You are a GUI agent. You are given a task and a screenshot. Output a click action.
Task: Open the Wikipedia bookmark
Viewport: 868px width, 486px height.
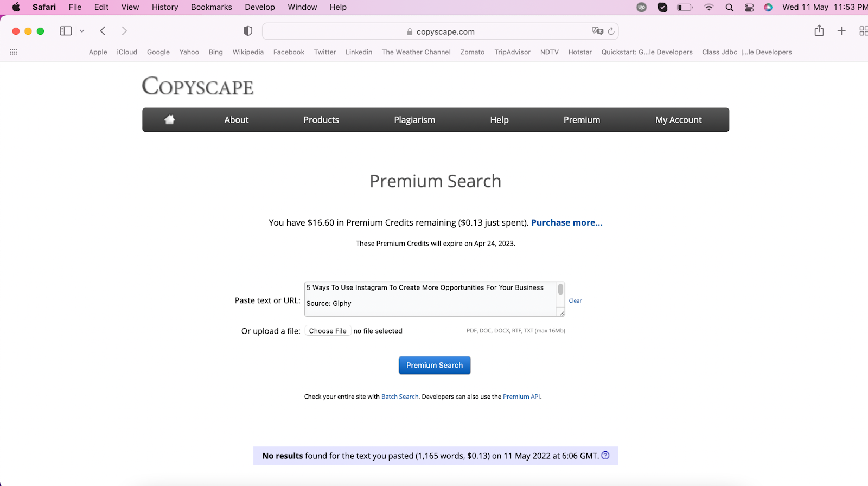[248, 52]
